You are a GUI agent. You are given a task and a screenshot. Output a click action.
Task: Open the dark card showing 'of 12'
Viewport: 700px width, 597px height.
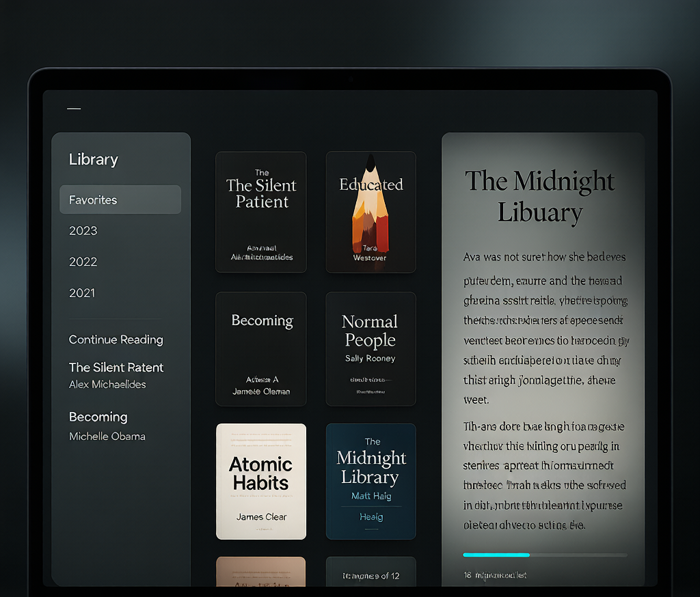click(371, 572)
